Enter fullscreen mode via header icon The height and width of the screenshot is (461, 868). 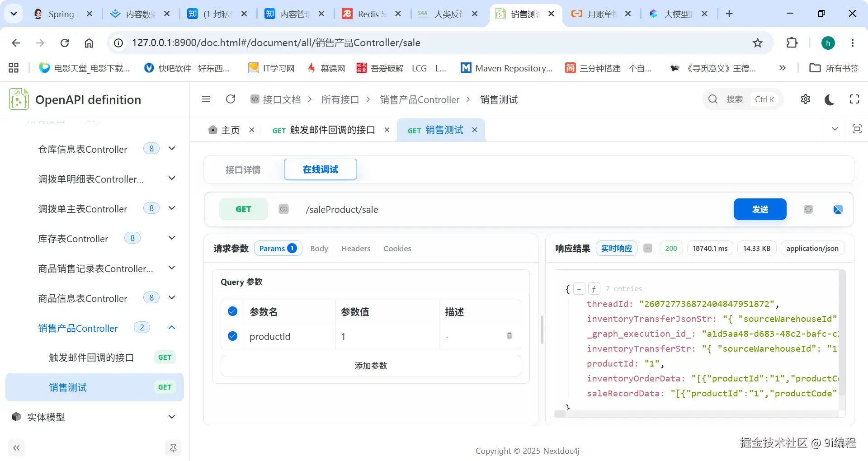point(854,99)
